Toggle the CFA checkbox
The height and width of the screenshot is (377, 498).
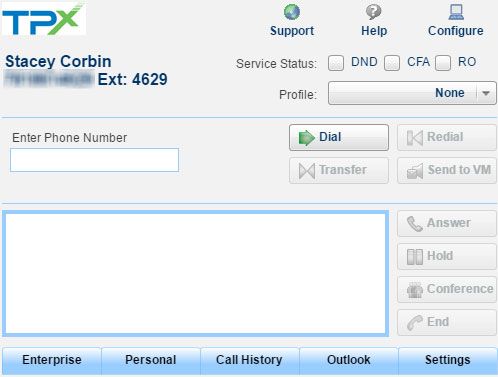(x=392, y=63)
